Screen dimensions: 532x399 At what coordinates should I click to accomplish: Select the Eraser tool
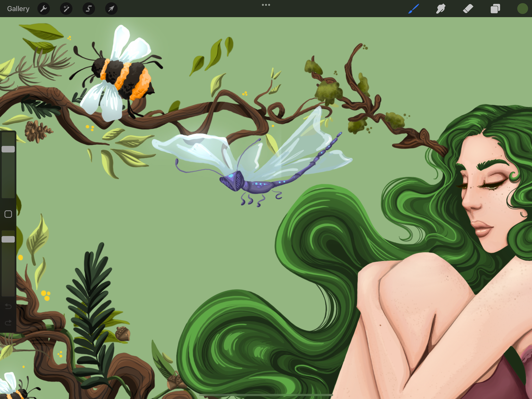tap(468, 9)
